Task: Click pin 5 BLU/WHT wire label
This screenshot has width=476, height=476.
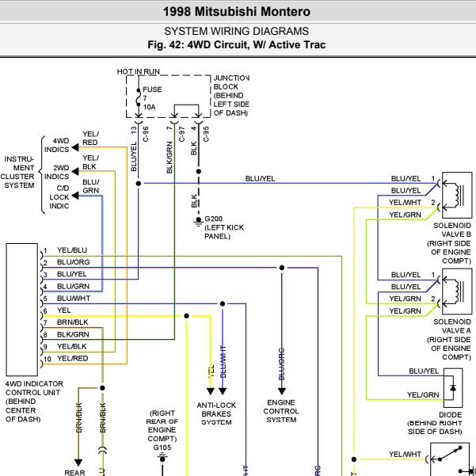Action: pyautogui.click(x=74, y=299)
